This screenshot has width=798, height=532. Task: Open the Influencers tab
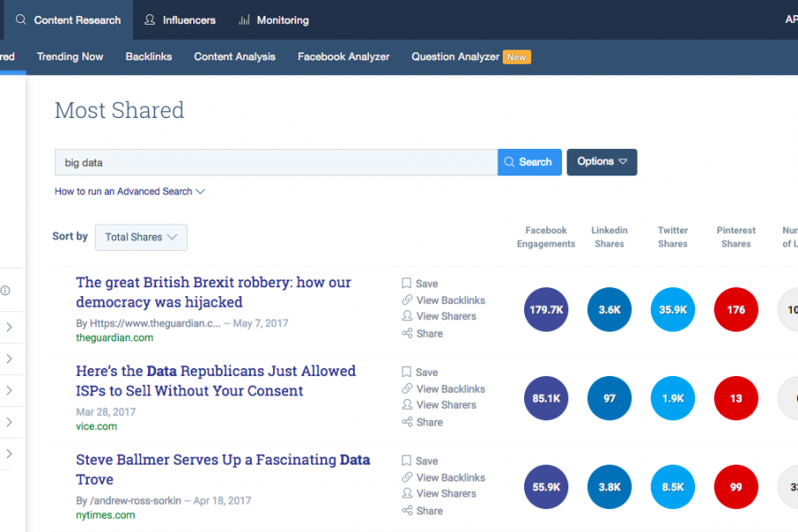pos(180,20)
